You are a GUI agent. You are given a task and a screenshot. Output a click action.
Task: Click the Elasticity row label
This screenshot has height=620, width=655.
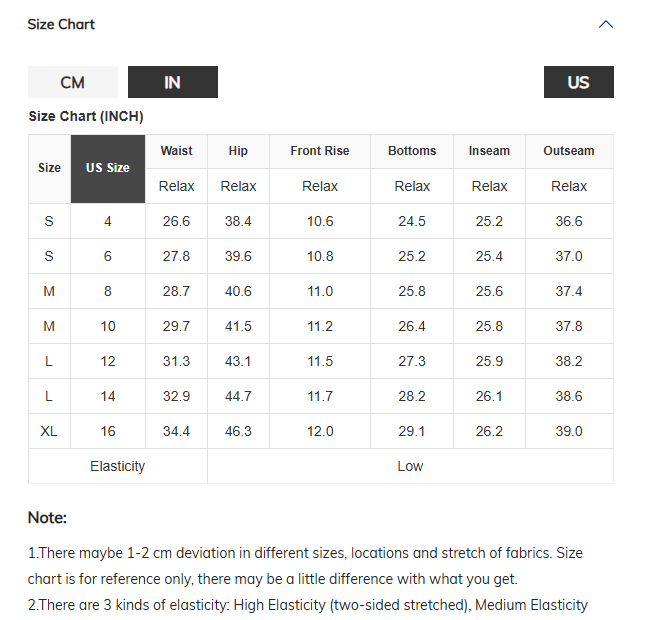pyautogui.click(x=118, y=466)
